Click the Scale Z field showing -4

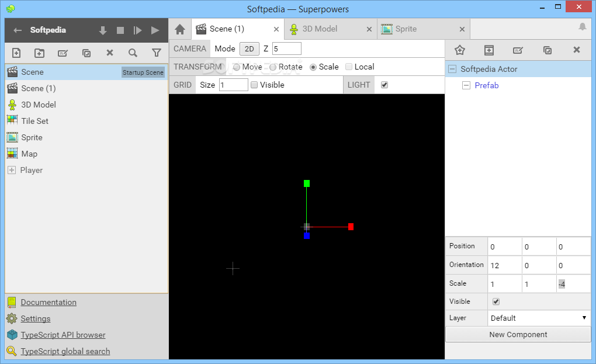[573, 284]
